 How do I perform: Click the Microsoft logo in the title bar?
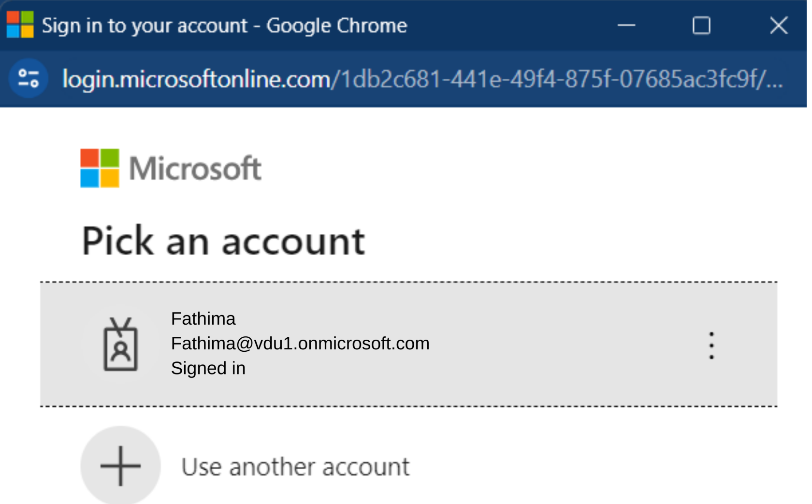pyautogui.click(x=20, y=25)
